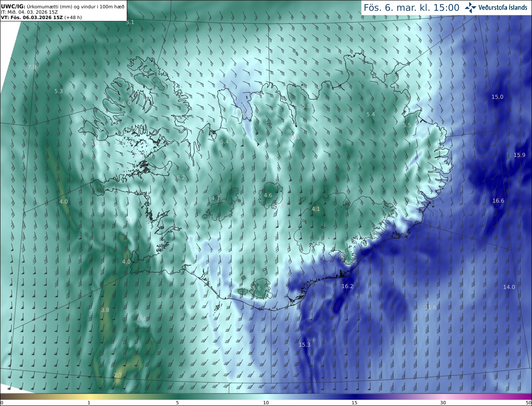Select the 3.8 value label

coord(105,310)
